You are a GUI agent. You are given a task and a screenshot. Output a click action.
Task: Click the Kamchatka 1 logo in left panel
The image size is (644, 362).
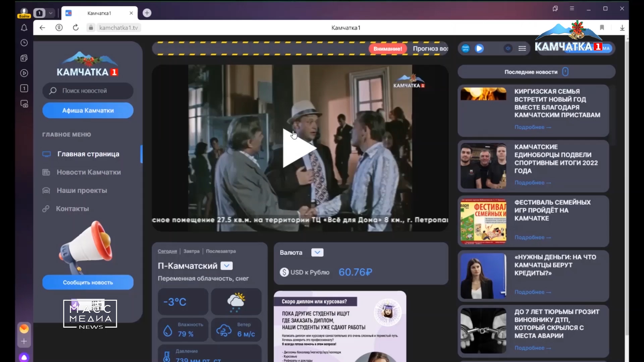(x=87, y=64)
